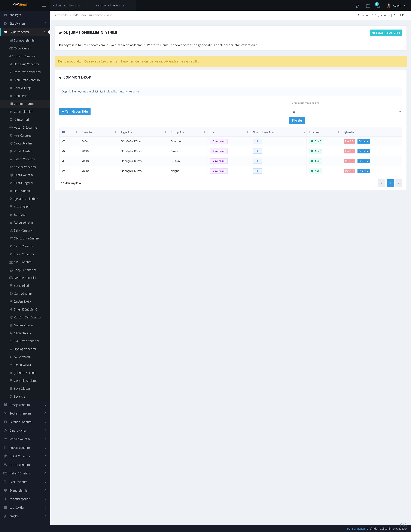
Task: Switch to Karakter Adı ile Arama tab
Action: [110, 5]
